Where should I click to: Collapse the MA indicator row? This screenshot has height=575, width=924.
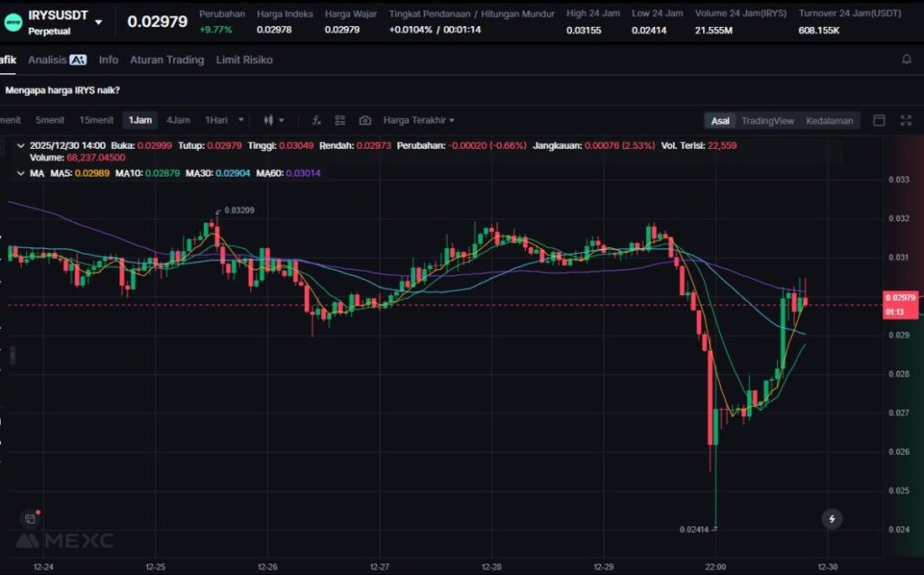coord(21,172)
